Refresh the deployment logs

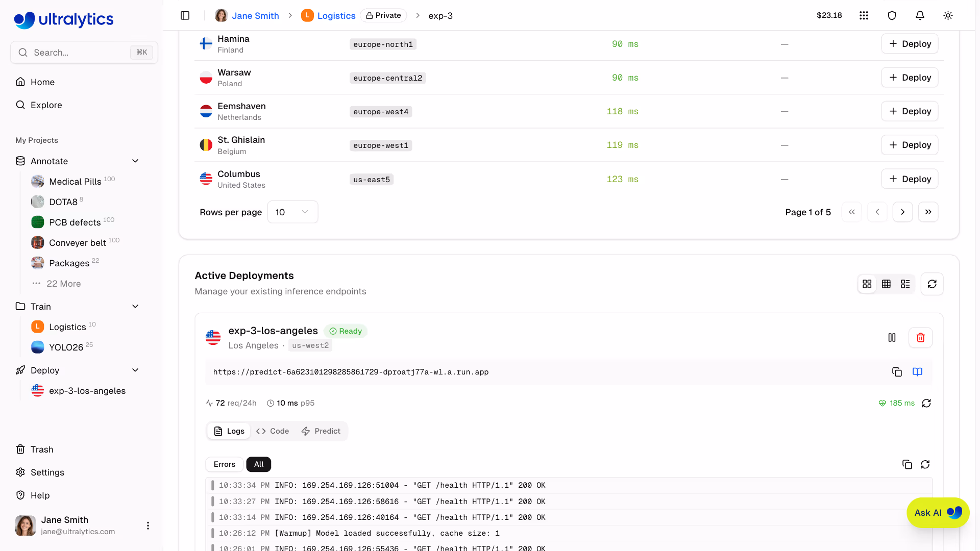coord(925,464)
